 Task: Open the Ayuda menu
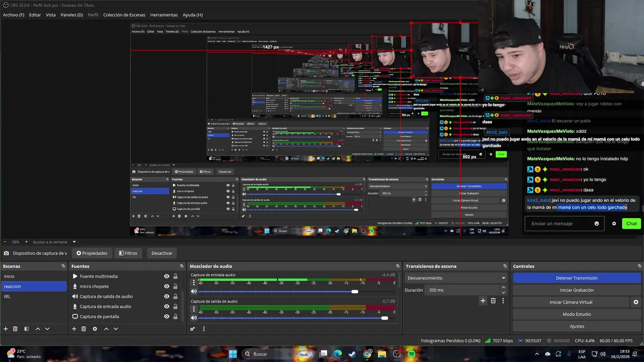click(193, 15)
